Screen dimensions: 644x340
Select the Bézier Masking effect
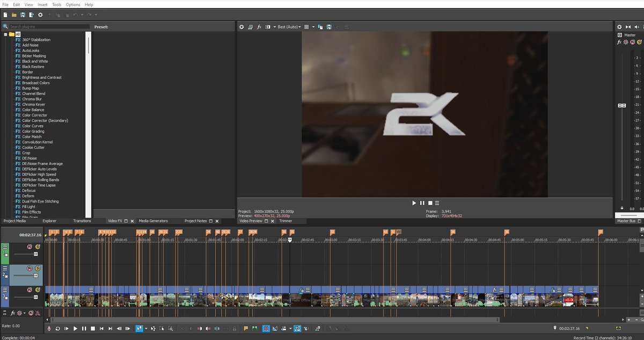point(34,56)
